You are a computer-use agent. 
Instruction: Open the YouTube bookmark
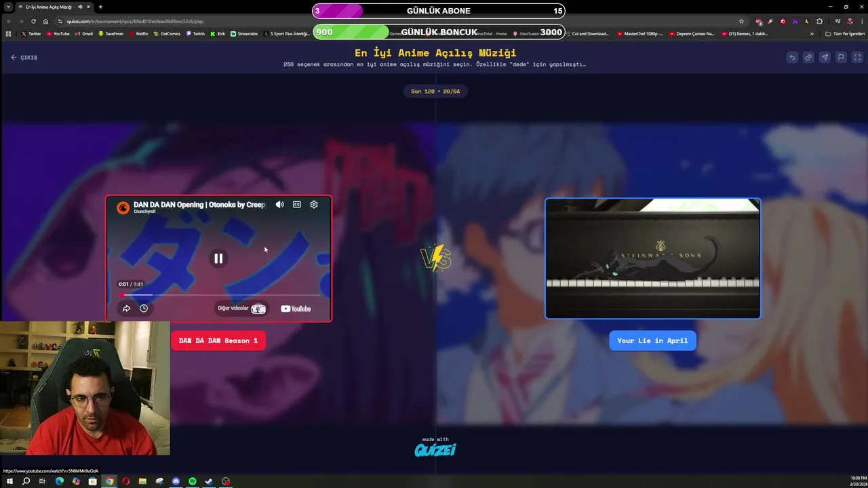tap(58, 33)
